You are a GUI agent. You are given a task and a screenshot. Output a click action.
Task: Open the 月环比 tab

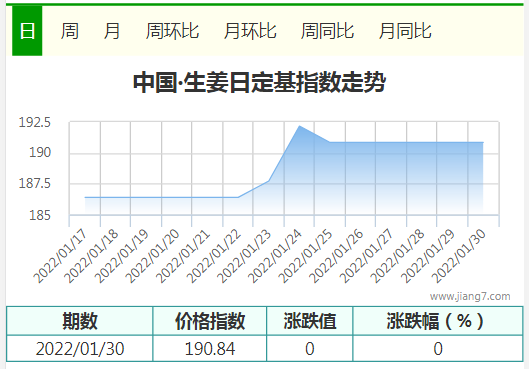[x=250, y=31]
